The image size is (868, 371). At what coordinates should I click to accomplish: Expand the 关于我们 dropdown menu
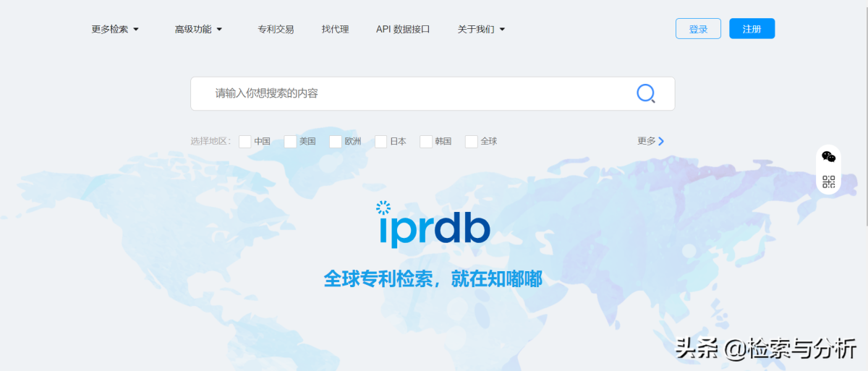[x=481, y=29]
